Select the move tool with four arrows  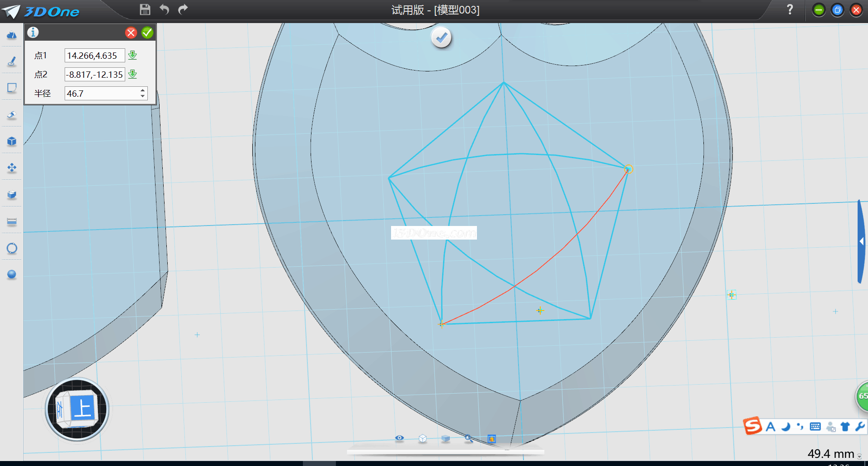point(12,168)
